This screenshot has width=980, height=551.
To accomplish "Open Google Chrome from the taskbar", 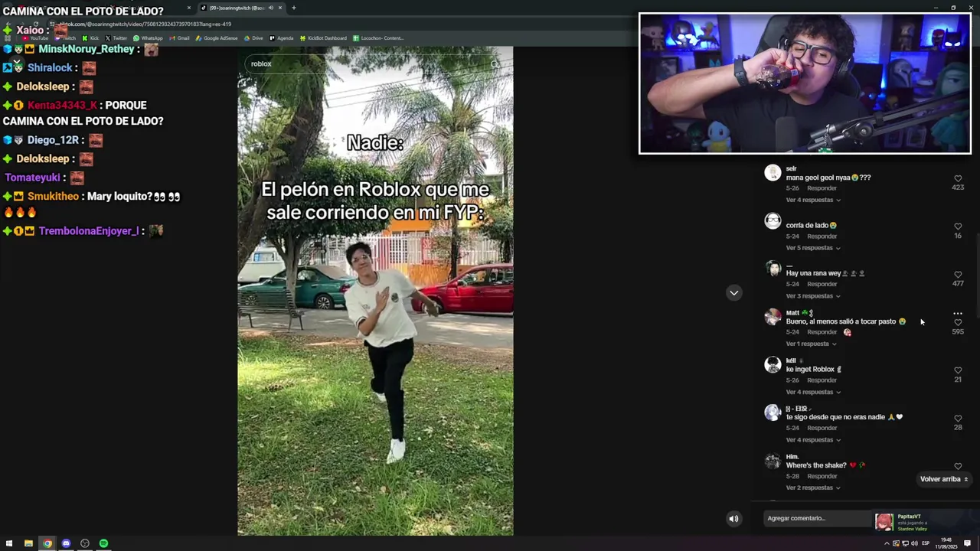I will coord(47,543).
